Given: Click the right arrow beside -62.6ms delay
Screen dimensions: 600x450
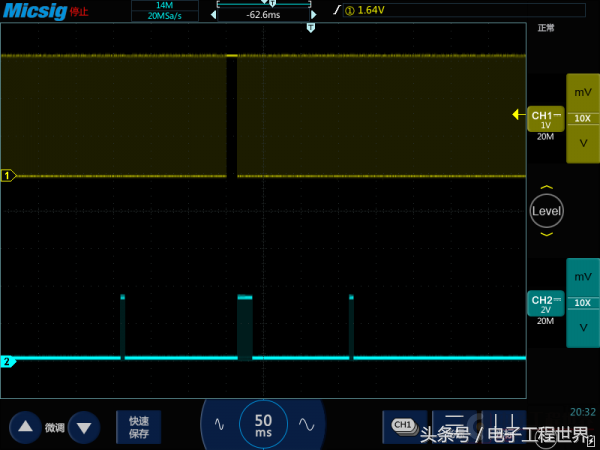Looking at the screenshot, I should point(314,15).
